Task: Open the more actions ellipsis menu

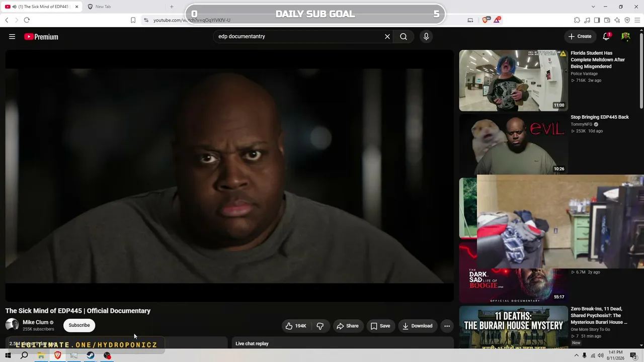Action: tap(447, 326)
